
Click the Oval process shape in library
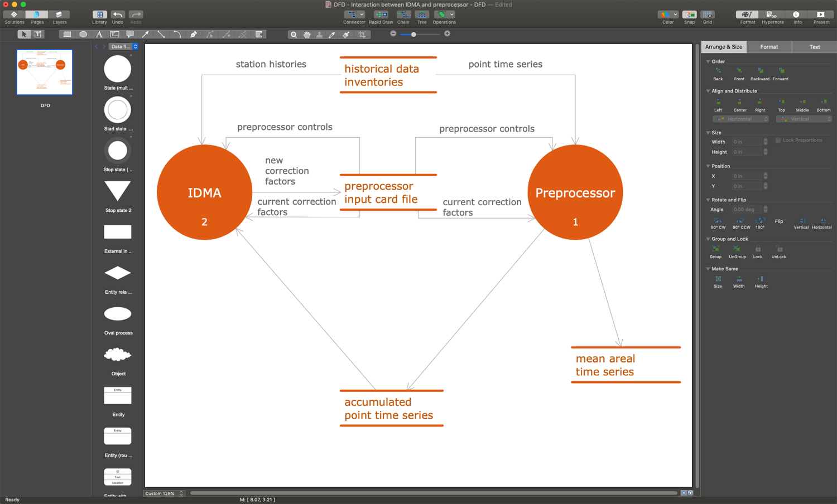click(x=118, y=314)
